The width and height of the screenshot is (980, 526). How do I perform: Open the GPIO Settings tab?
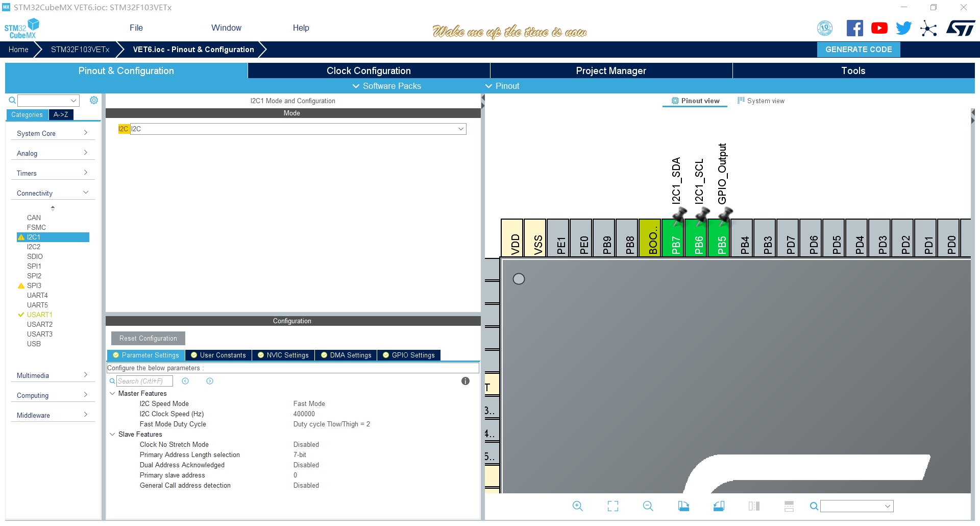coord(409,355)
